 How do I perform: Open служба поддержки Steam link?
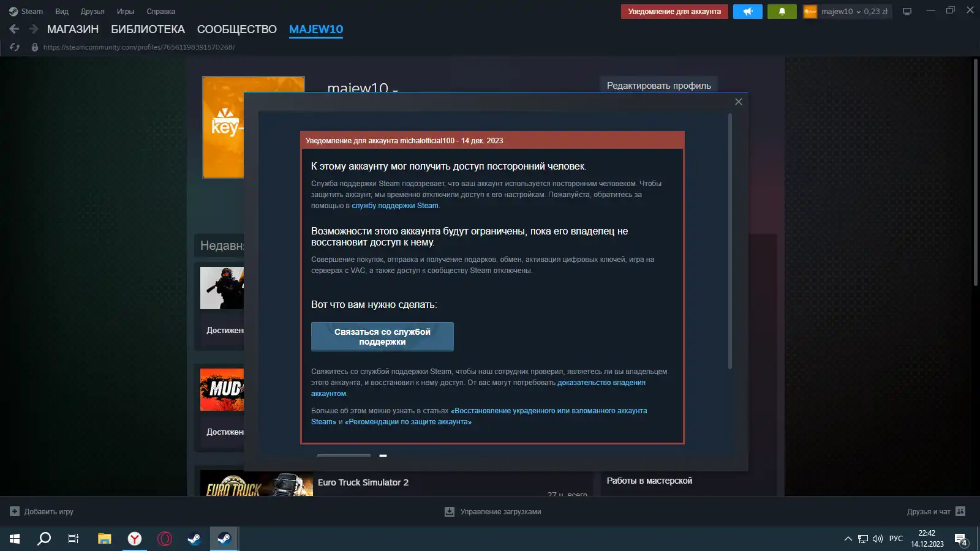[x=395, y=206]
